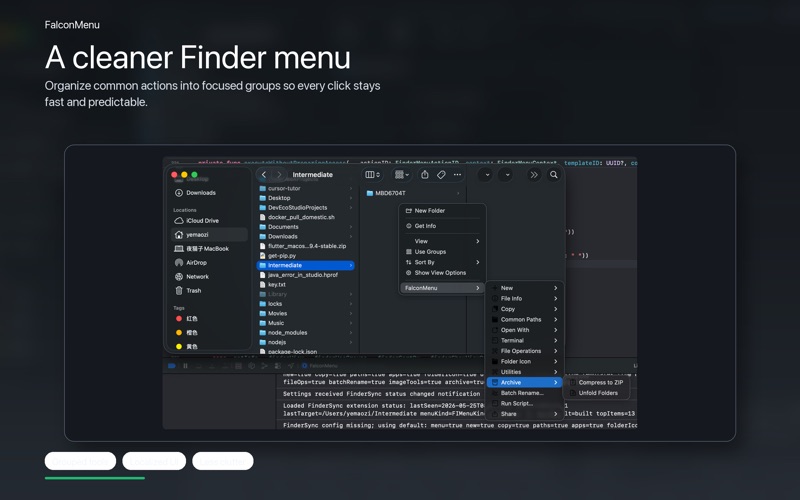
Task: Expand the Movies folder chevron
Action: tap(351, 313)
